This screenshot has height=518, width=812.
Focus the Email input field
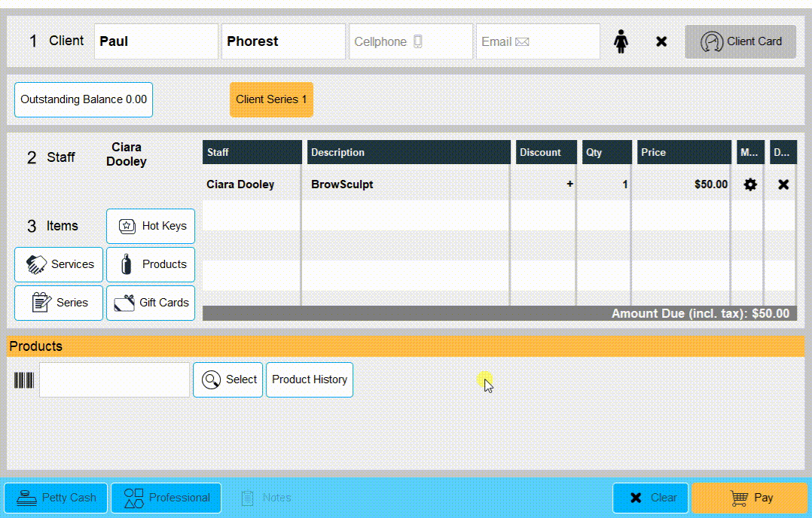coord(538,41)
